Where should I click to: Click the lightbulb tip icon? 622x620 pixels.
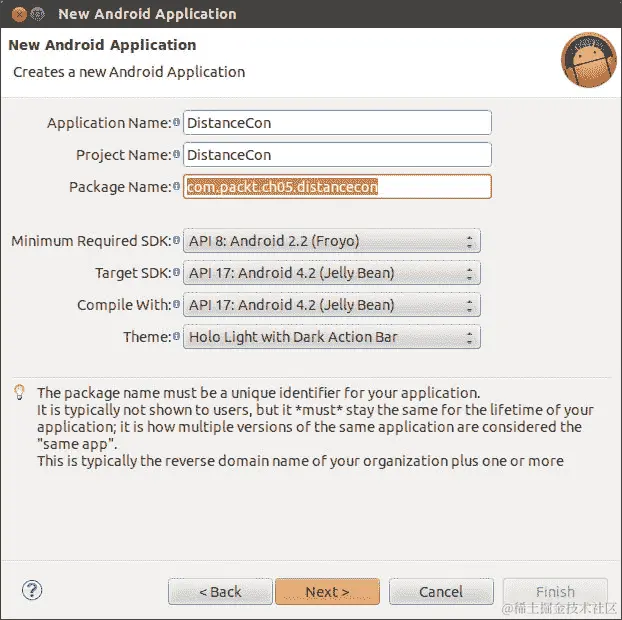pos(19,392)
